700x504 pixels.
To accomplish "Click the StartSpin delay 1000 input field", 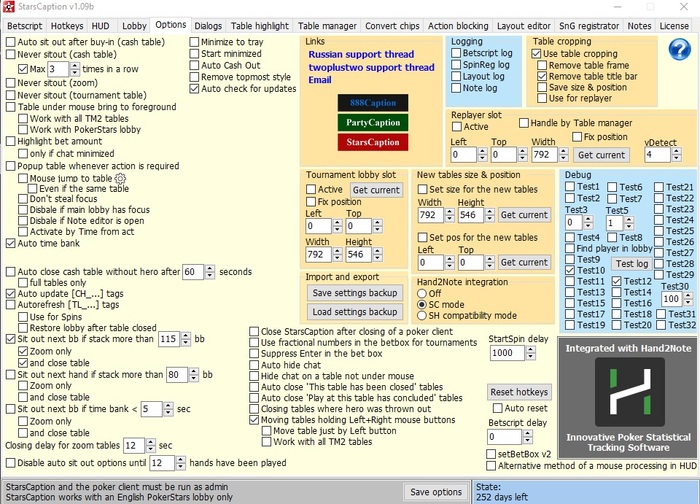I will pyautogui.click(x=508, y=353).
